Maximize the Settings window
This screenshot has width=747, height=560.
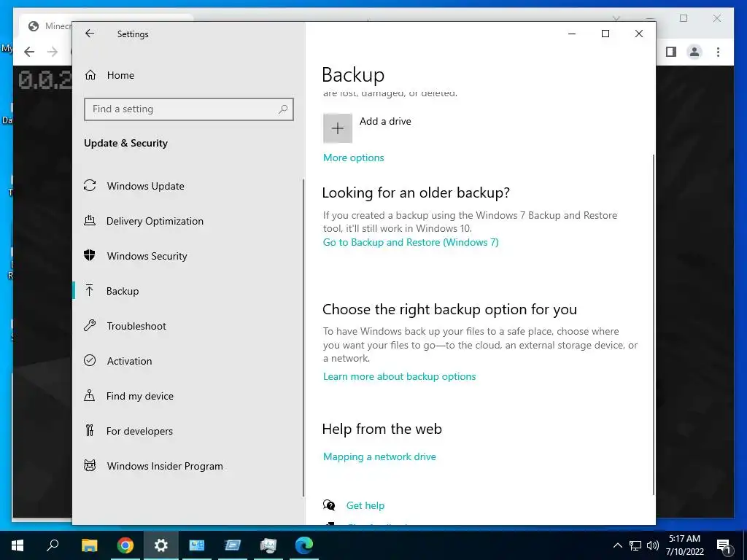pyautogui.click(x=605, y=34)
